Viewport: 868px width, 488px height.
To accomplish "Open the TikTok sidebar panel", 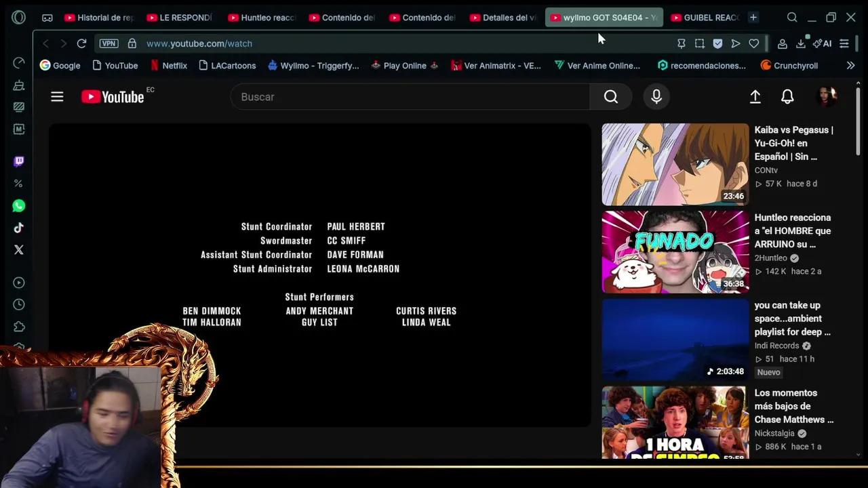I will point(19,228).
